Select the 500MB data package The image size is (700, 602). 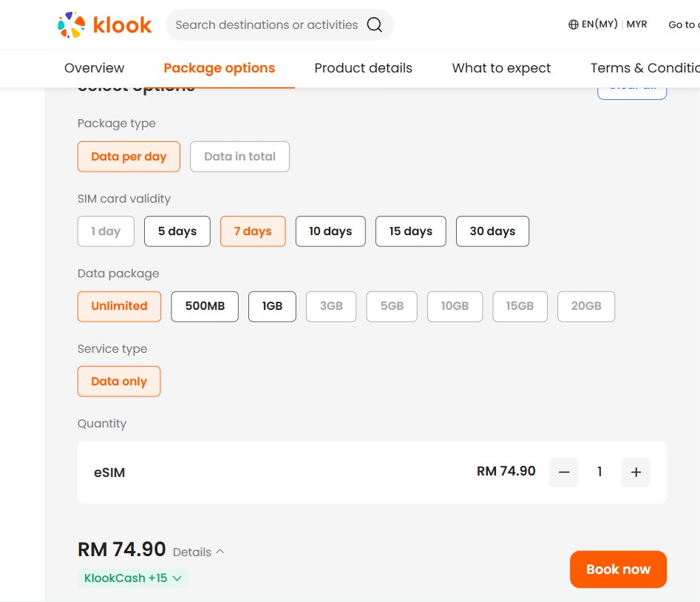click(205, 306)
